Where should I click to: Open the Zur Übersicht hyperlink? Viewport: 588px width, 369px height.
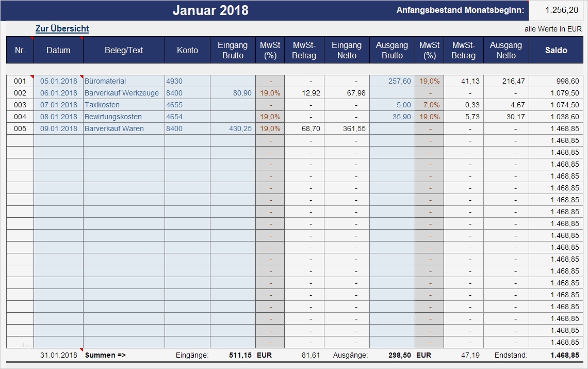tap(61, 28)
